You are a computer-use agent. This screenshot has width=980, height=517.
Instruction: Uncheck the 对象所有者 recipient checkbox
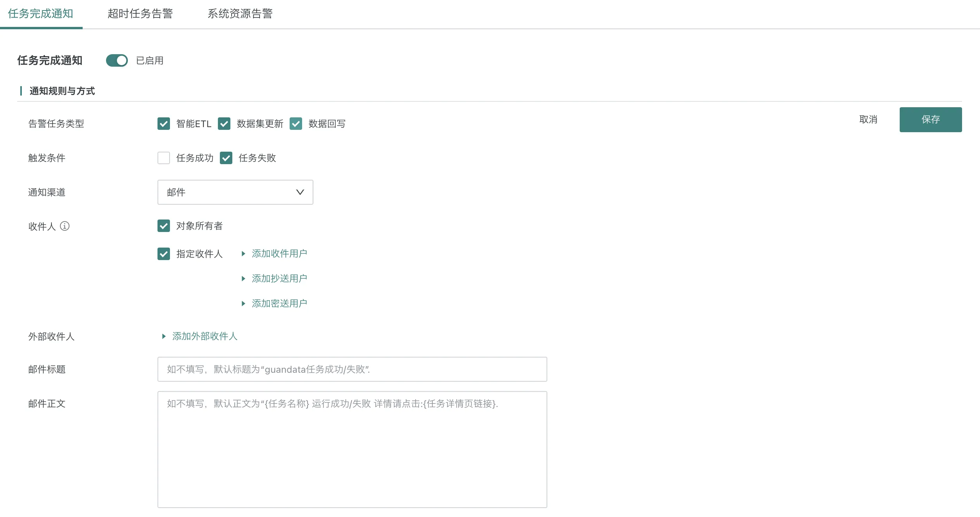tap(164, 226)
